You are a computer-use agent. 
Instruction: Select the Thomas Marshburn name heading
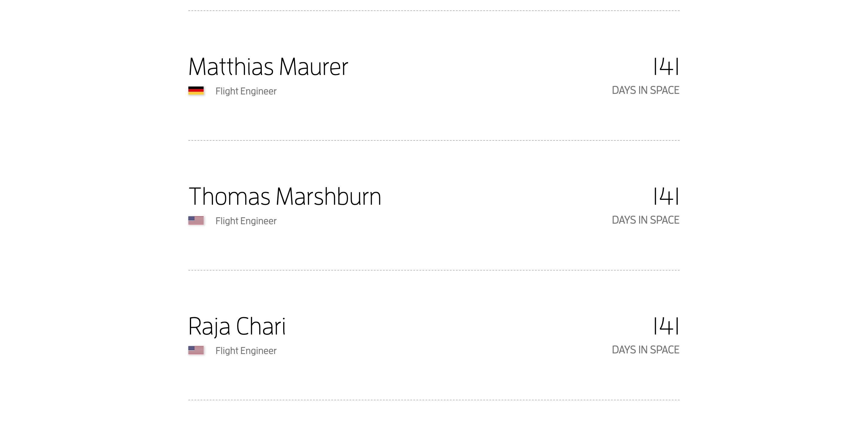click(x=285, y=197)
